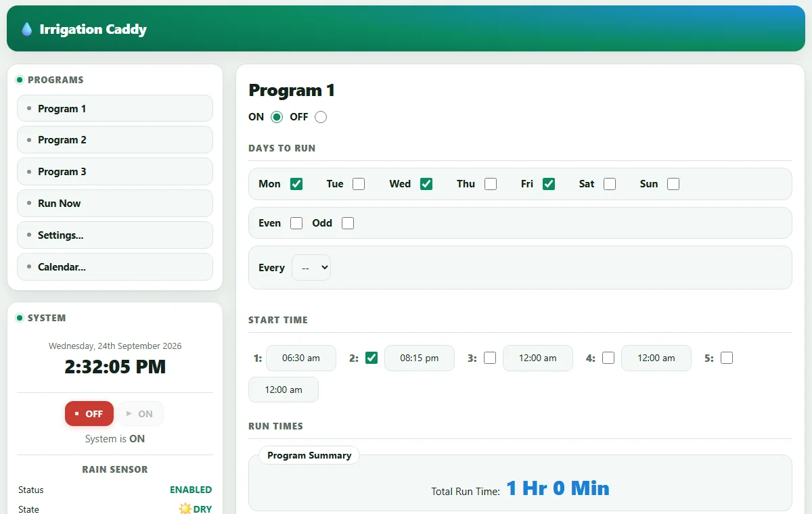Click the date Wednesday, 24th September 2026

click(115, 346)
